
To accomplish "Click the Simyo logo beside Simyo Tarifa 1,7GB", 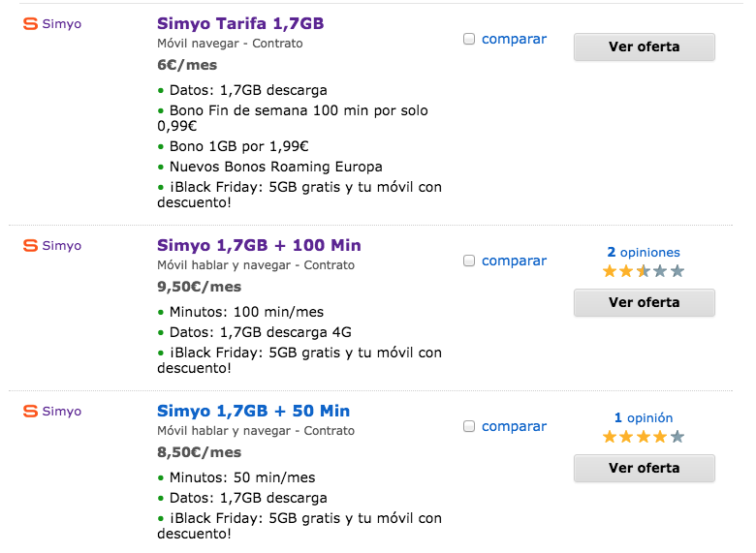I will pos(51,23).
